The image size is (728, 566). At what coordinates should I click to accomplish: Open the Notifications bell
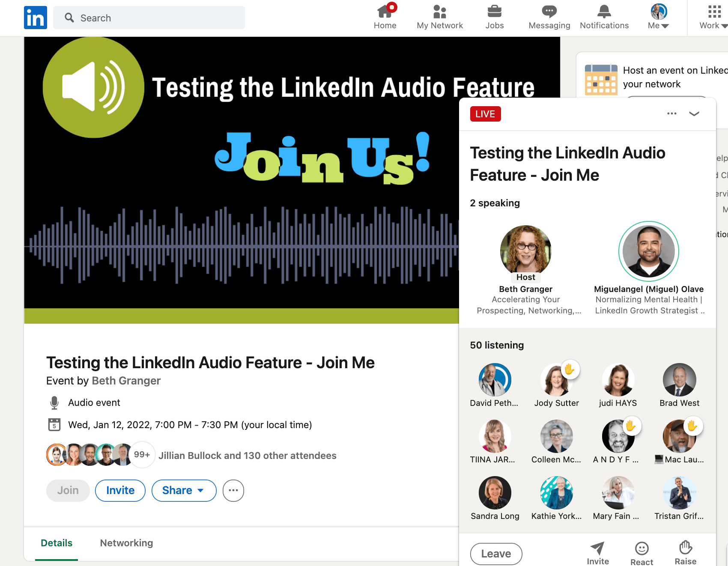click(604, 12)
